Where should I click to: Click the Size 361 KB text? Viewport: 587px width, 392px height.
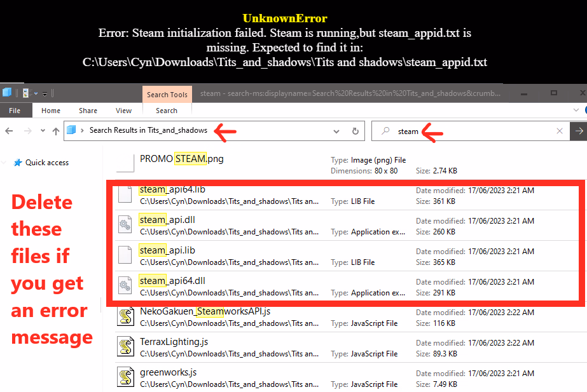[436, 201]
